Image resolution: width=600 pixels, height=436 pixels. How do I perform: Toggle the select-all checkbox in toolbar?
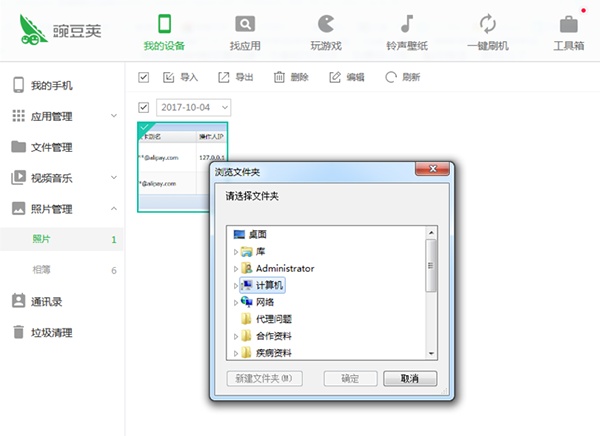click(143, 77)
